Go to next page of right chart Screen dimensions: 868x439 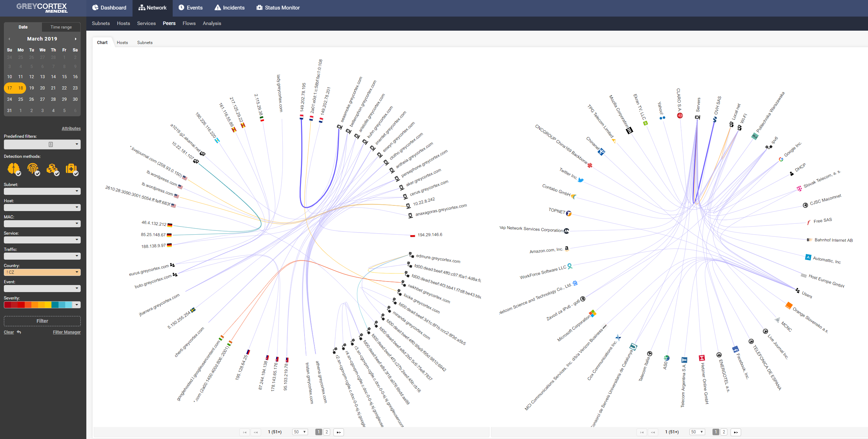[736, 432]
